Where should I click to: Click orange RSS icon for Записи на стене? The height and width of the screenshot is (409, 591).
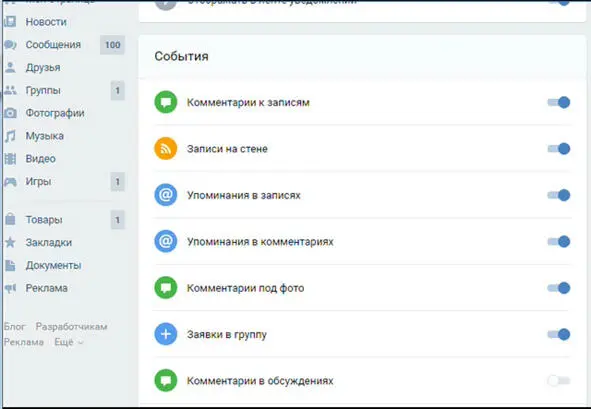(x=166, y=149)
